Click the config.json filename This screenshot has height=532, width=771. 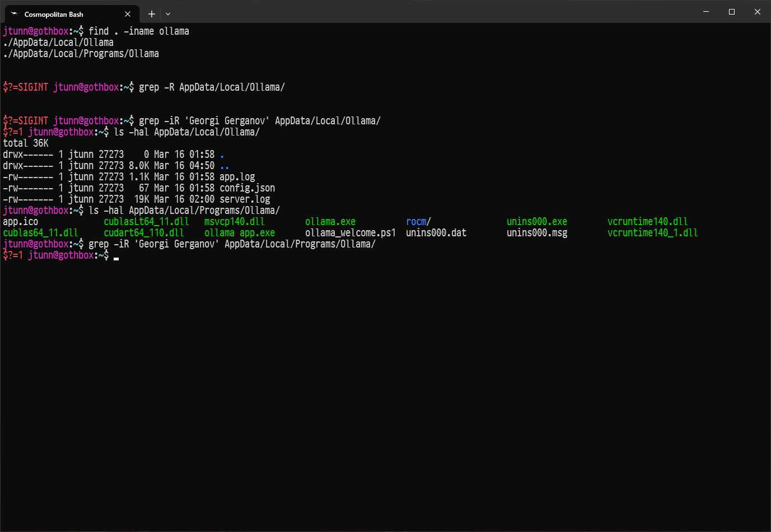pos(247,188)
